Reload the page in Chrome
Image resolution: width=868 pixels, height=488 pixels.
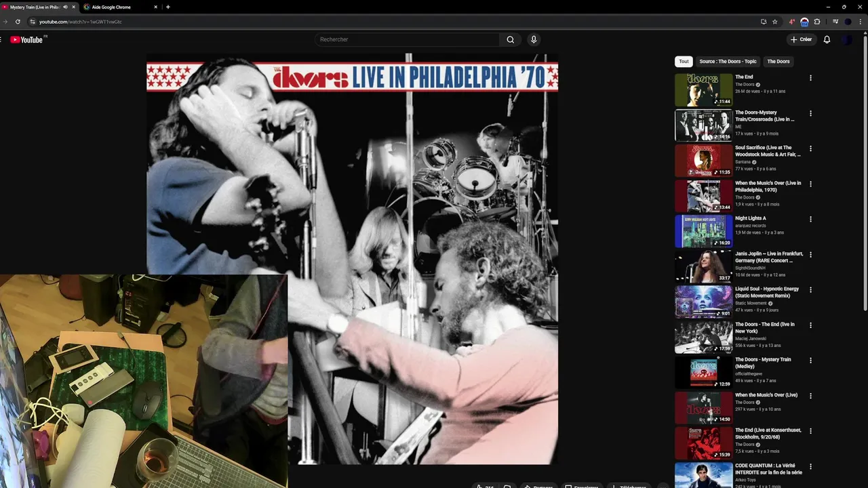pos(18,22)
